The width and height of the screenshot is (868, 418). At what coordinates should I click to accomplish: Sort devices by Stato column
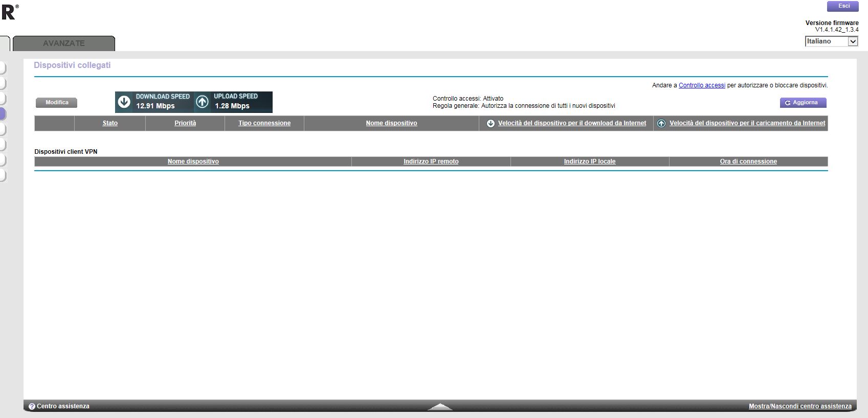110,123
